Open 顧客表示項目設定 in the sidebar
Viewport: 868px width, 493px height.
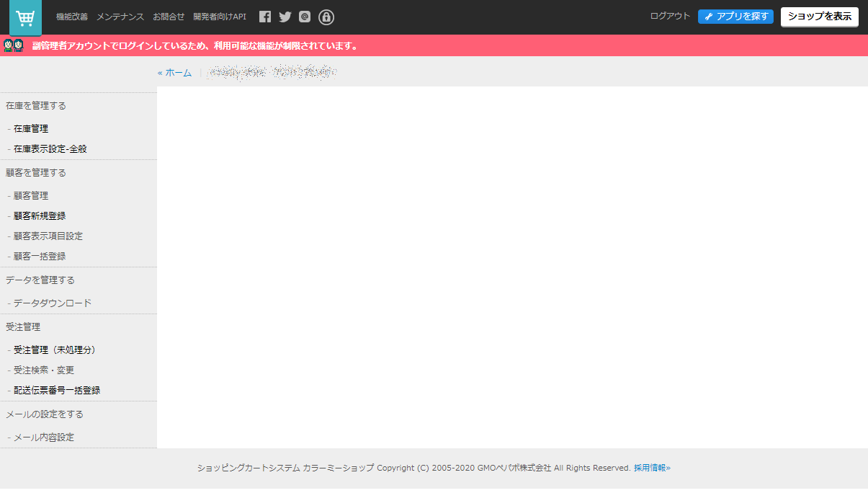click(48, 236)
